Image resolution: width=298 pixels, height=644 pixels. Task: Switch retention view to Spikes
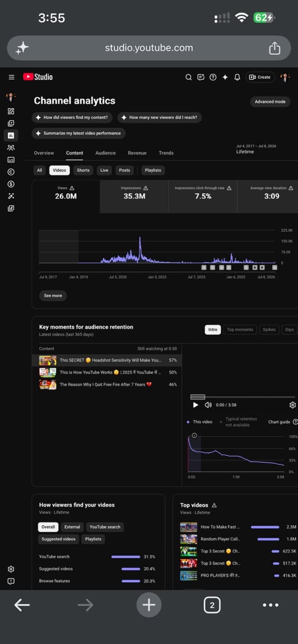(x=269, y=330)
